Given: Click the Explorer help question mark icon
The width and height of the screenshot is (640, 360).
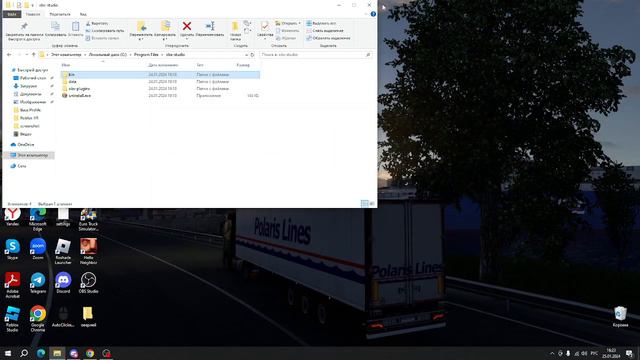Looking at the screenshot, I should [x=373, y=14].
